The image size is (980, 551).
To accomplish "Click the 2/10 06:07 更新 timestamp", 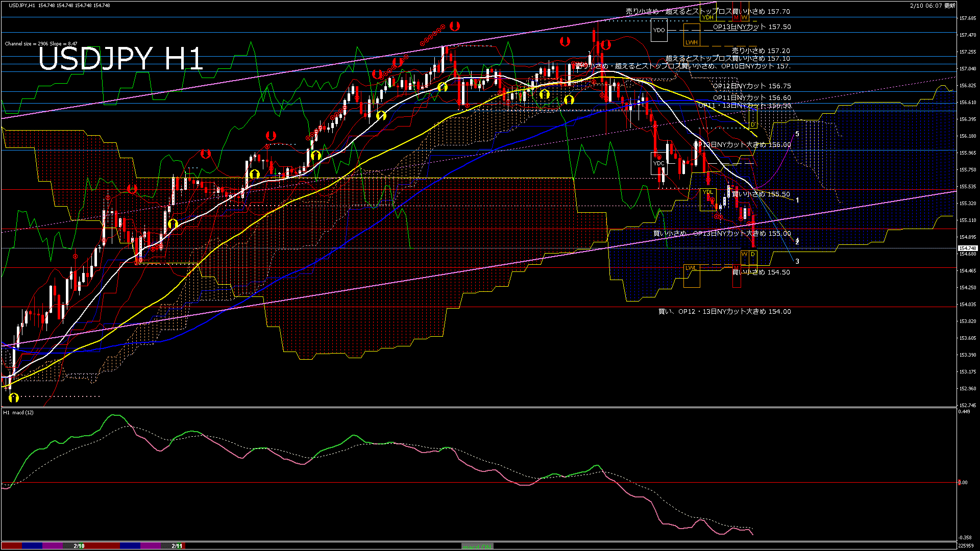I will tap(932, 6).
